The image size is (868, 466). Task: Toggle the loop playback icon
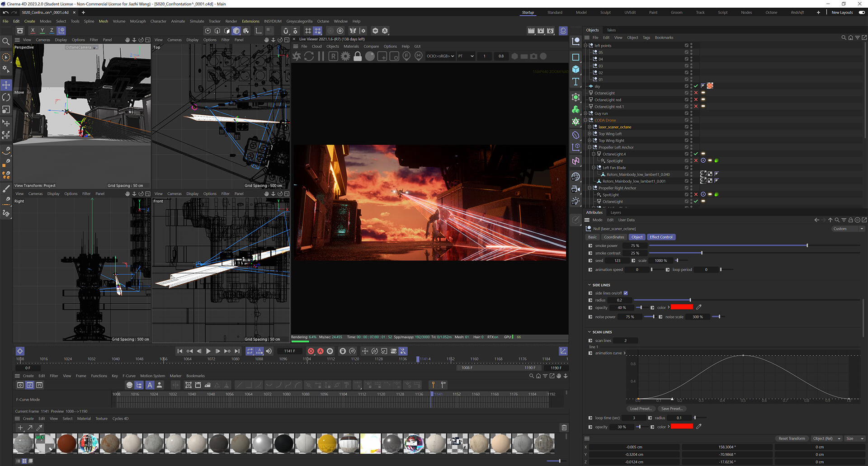(250, 351)
